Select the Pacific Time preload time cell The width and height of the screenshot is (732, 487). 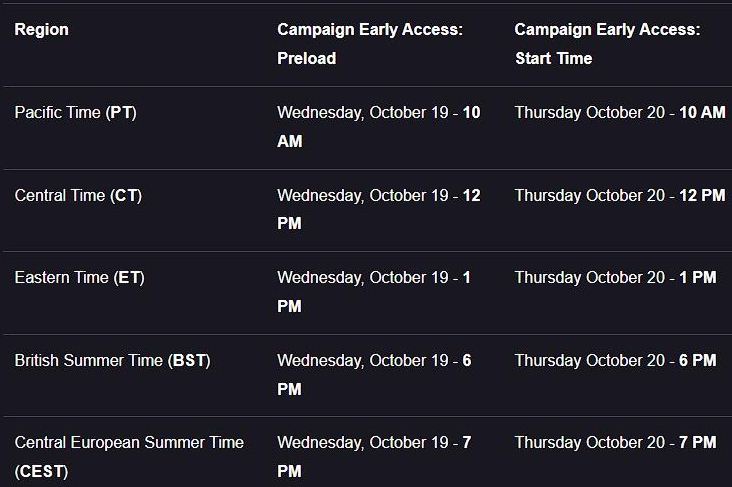(379, 127)
